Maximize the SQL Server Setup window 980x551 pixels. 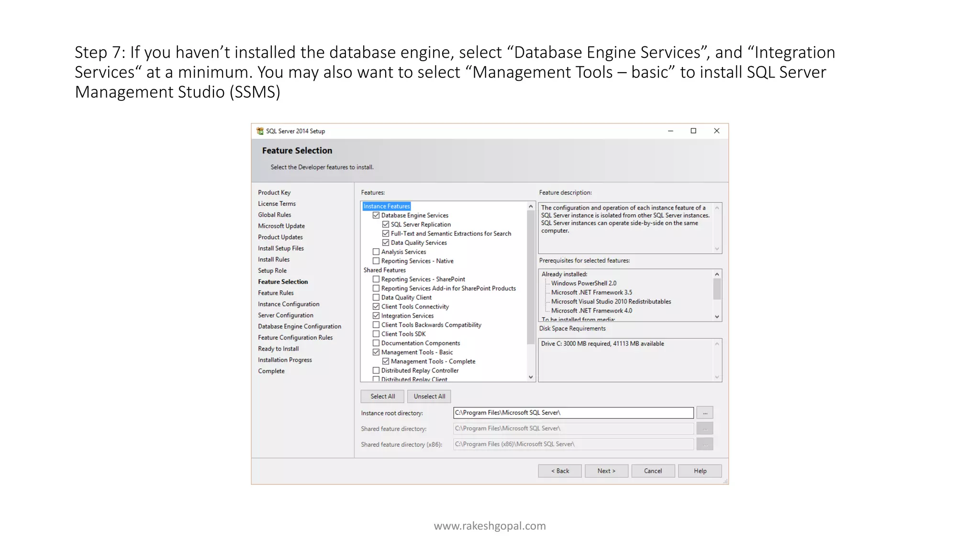(x=693, y=131)
